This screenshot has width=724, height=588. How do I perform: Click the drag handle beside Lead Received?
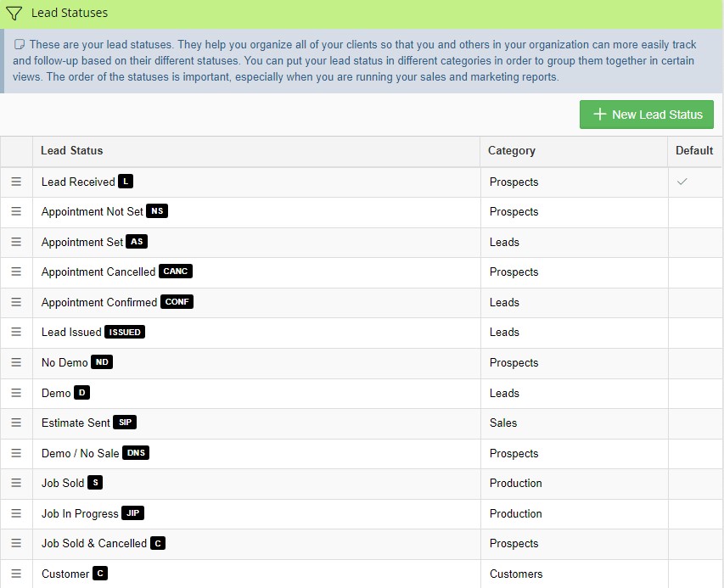tap(17, 182)
